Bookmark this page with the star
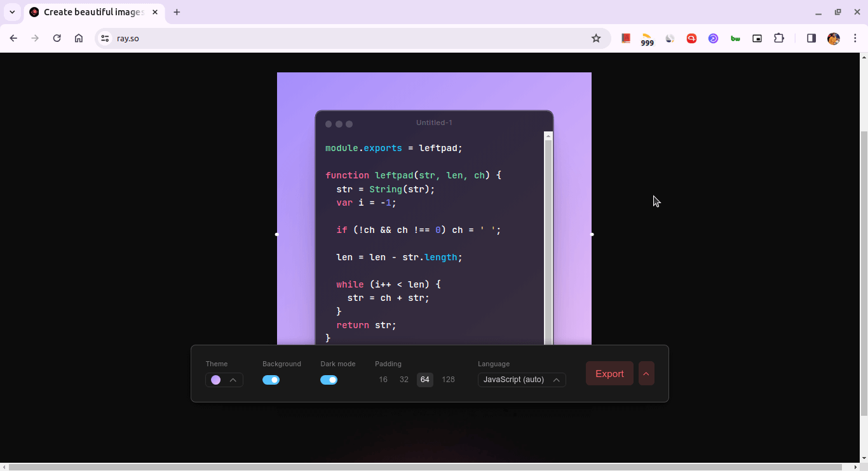The width and height of the screenshot is (868, 471). (596, 38)
